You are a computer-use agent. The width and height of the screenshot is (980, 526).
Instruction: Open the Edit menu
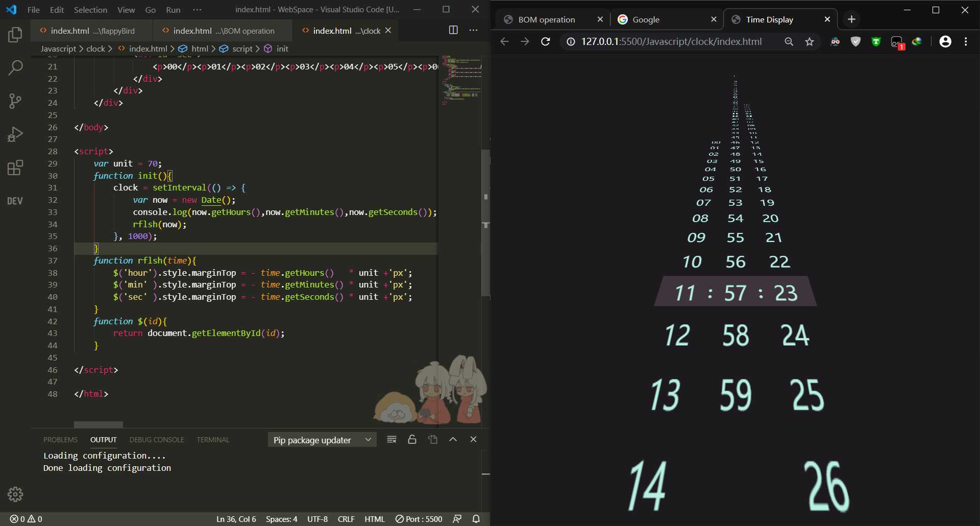(57, 10)
